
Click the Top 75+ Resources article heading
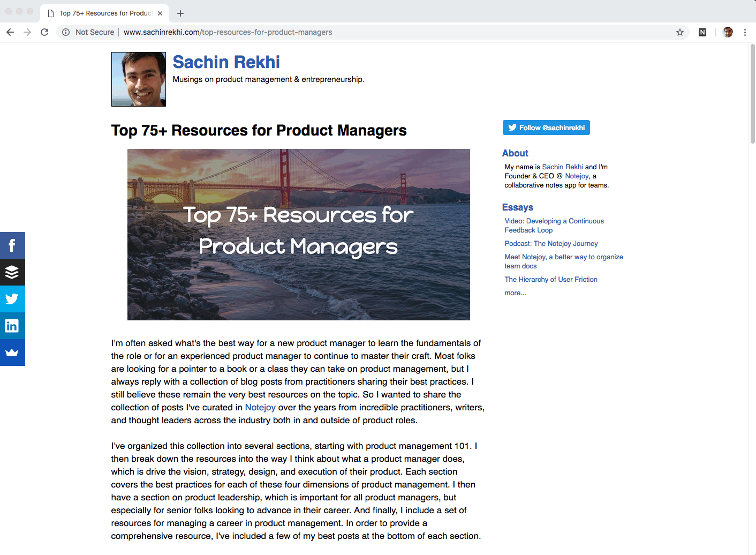[259, 130]
